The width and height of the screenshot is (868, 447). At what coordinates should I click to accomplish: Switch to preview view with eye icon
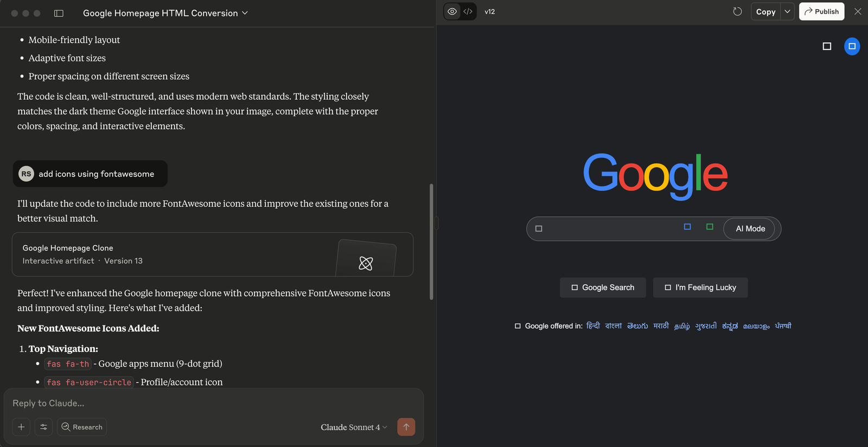tap(452, 11)
